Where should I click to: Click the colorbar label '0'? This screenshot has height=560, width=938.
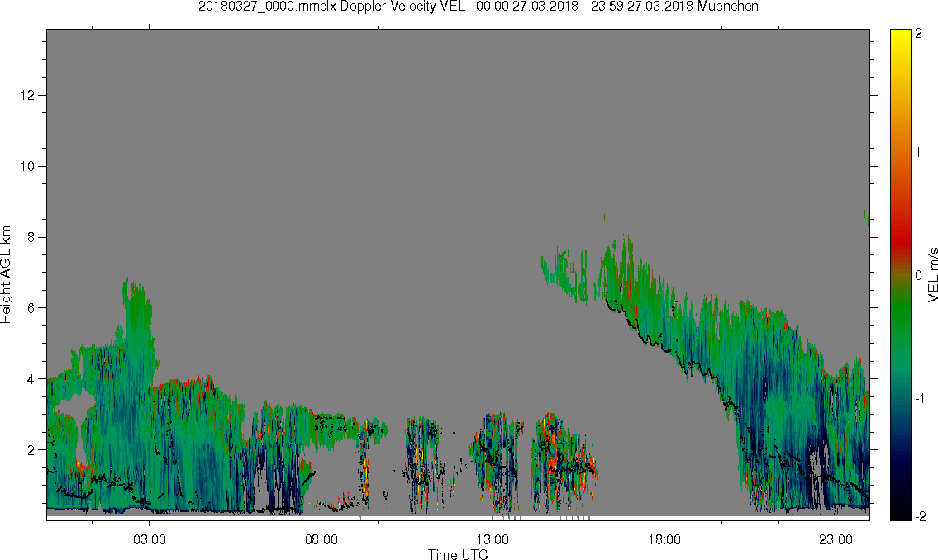coord(919,276)
